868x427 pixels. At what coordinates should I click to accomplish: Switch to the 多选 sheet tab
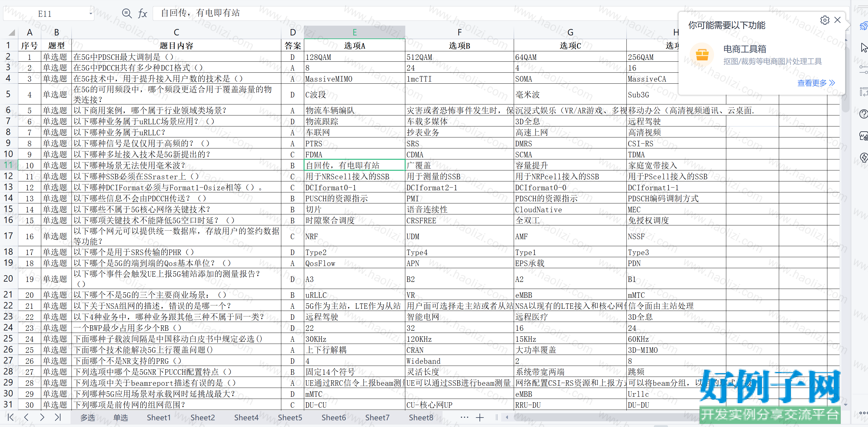(88, 418)
